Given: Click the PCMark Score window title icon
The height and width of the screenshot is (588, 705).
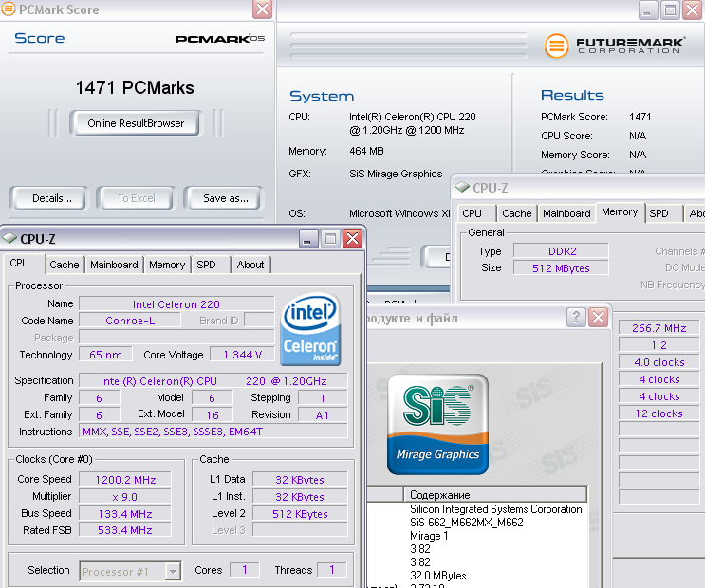Looking at the screenshot, I should pyautogui.click(x=8, y=9).
